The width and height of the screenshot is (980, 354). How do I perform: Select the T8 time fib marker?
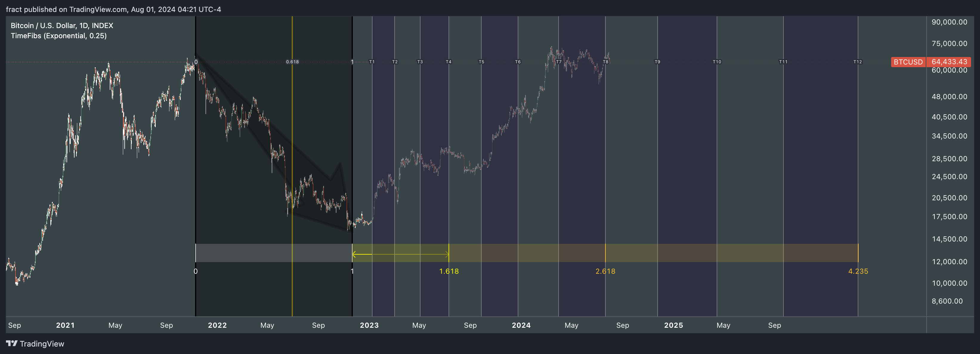click(605, 62)
